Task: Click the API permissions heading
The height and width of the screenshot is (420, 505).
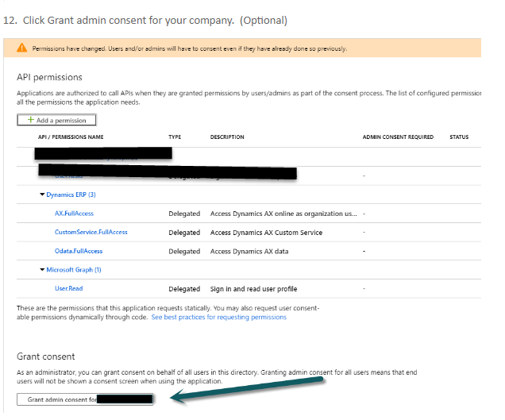Action: [x=49, y=77]
